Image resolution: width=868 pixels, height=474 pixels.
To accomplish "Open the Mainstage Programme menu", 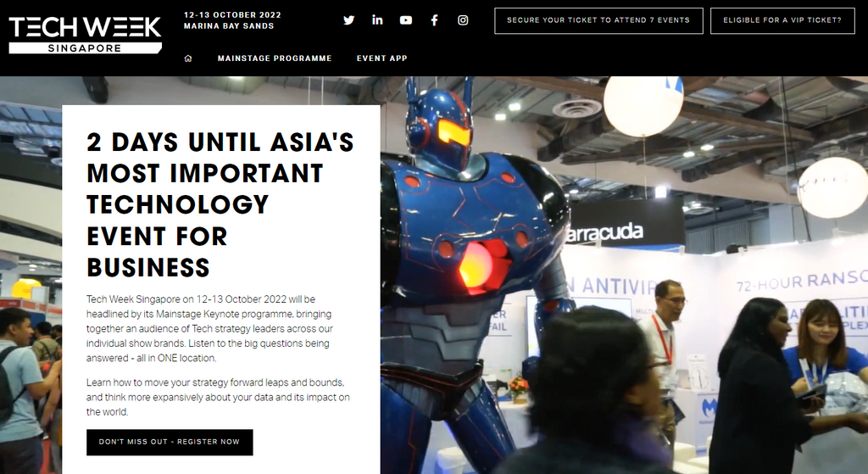I will click(275, 59).
